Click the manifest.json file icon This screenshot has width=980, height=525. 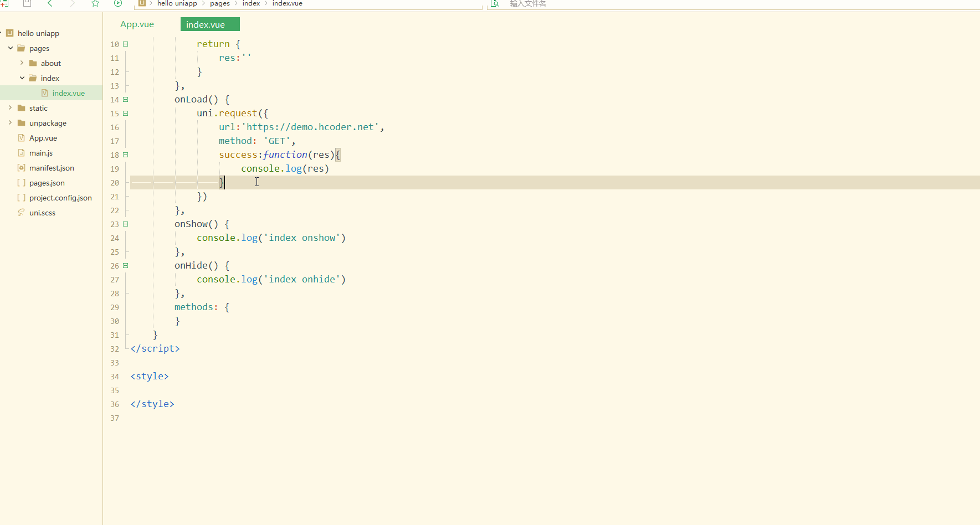pyautogui.click(x=21, y=168)
